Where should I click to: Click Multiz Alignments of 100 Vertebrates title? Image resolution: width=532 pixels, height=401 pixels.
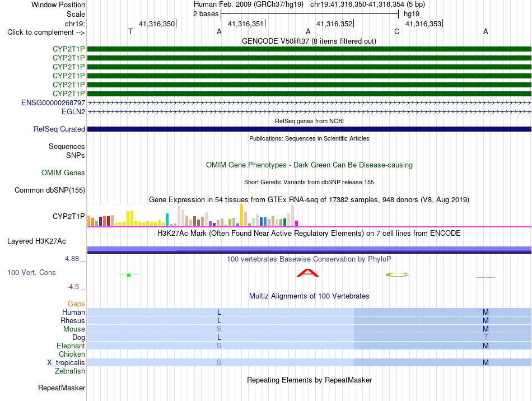[309, 296]
